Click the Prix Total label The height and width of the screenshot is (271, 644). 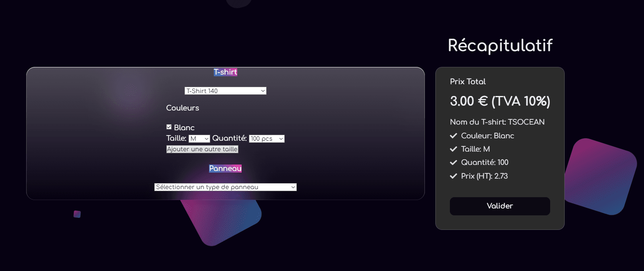468,81
